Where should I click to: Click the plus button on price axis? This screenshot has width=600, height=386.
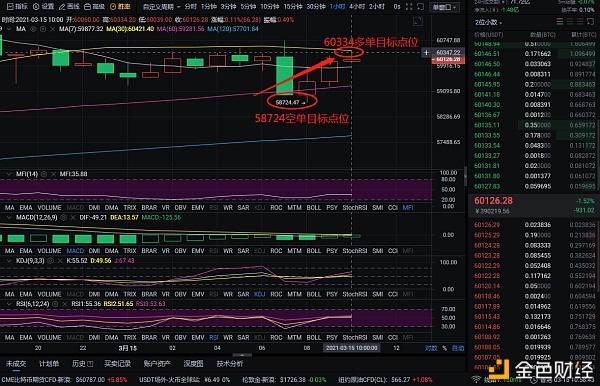426,52
